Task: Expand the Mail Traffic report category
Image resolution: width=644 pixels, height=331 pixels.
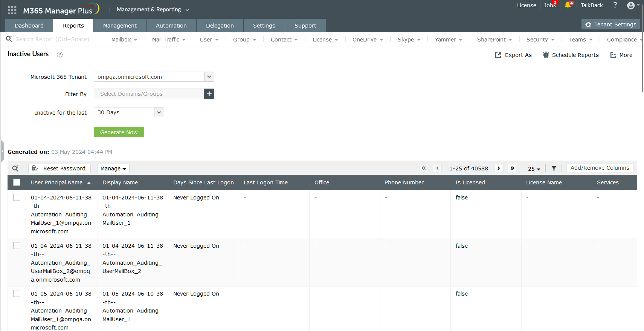Action: coord(169,40)
